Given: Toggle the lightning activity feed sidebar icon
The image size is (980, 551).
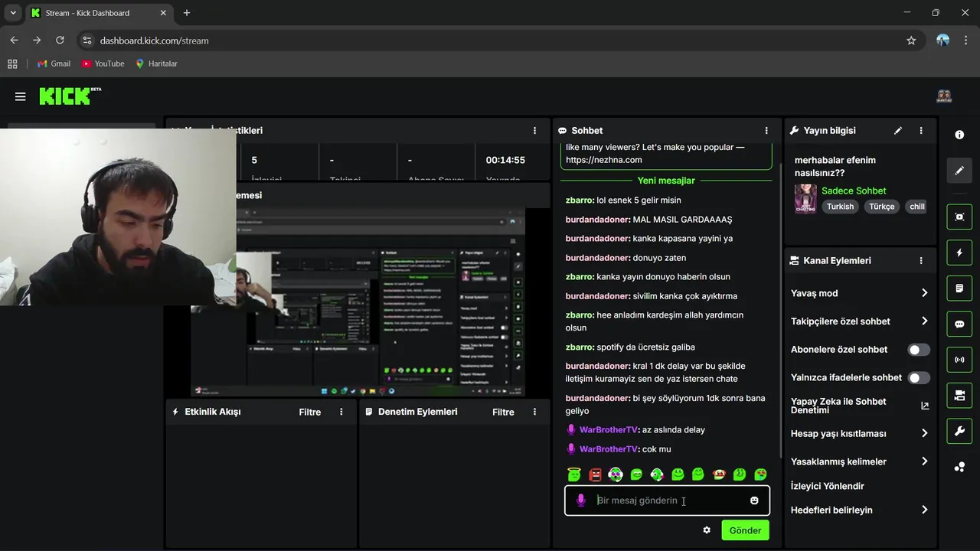Looking at the screenshot, I should click(959, 253).
